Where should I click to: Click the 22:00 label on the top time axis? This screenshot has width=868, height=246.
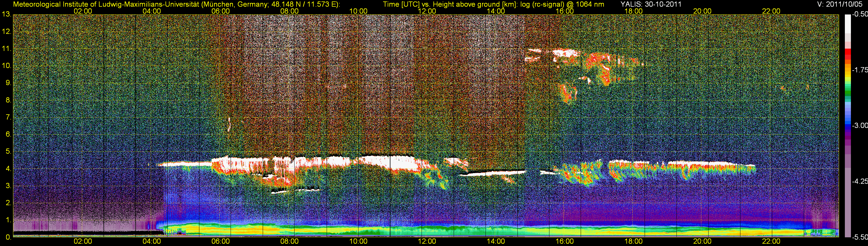tap(771, 11)
